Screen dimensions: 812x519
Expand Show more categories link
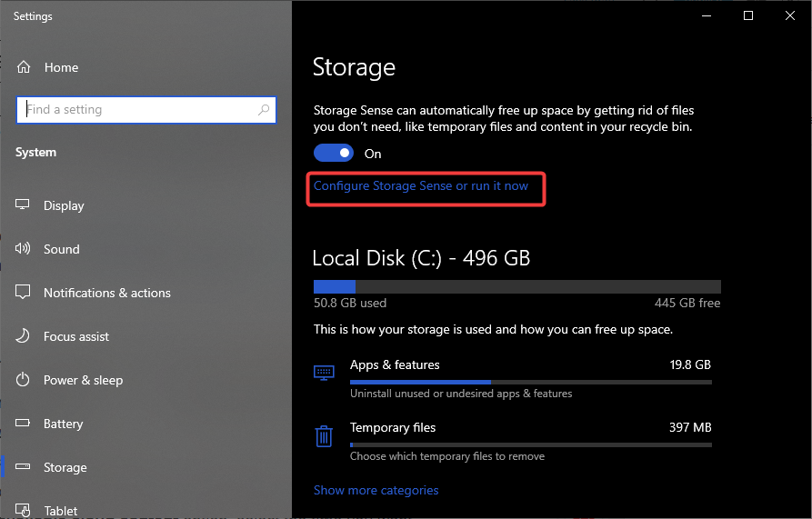coord(376,490)
